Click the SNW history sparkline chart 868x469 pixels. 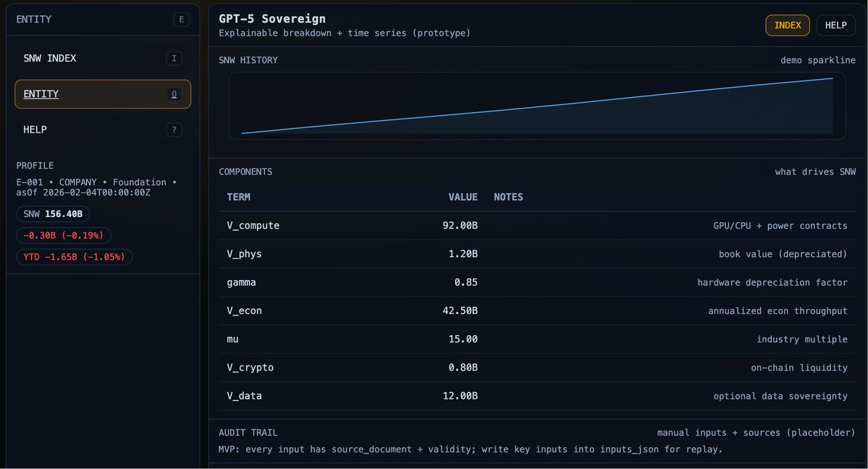pos(537,106)
